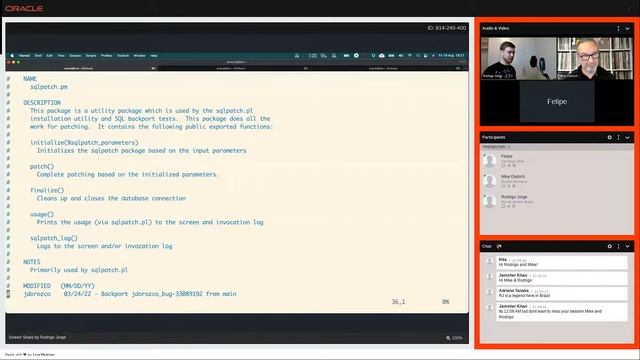The image size is (640, 360).
Task: Select Rita's message 'Hi Rodrigo and Mike!'
Action: [x=518, y=265]
